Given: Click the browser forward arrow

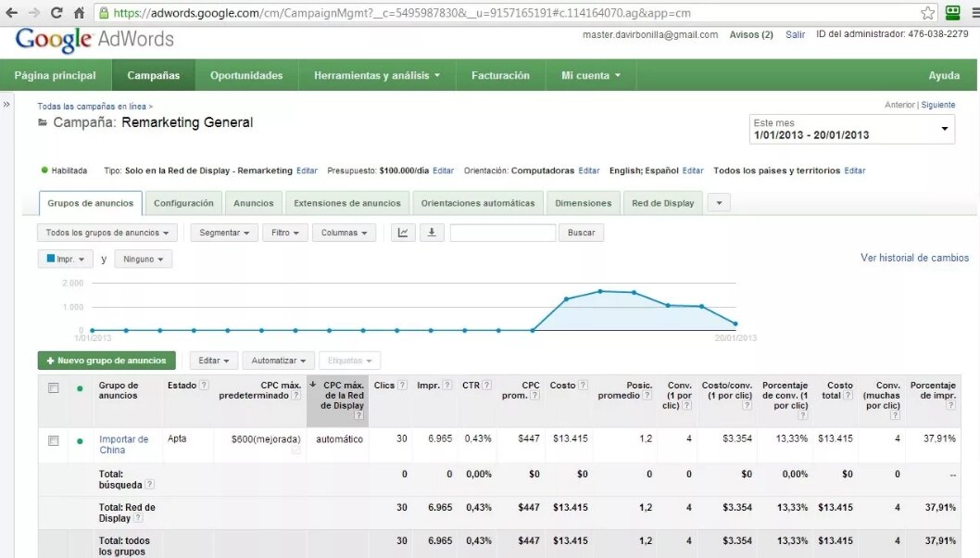Looking at the screenshot, I should (33, 12).
